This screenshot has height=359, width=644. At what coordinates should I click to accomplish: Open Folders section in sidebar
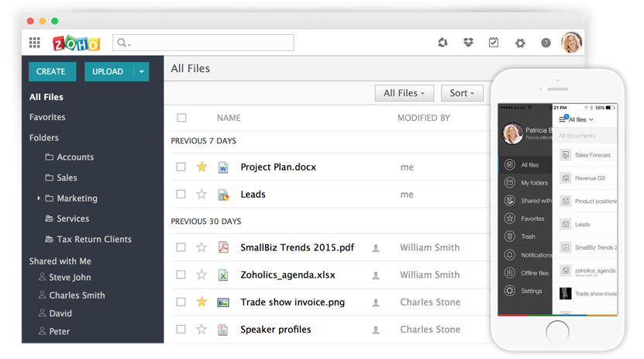click(44, 137)
